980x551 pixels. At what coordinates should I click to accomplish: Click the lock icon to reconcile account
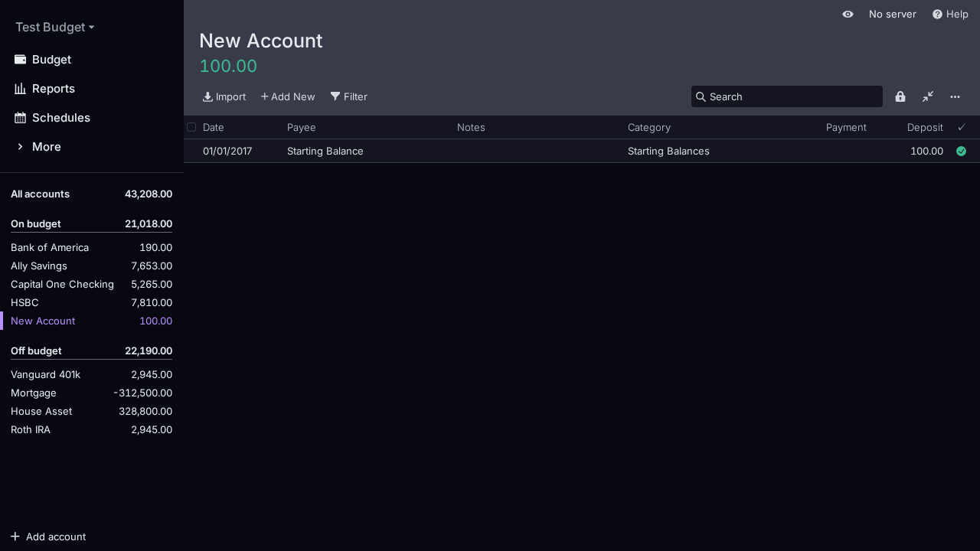[900, 96]
